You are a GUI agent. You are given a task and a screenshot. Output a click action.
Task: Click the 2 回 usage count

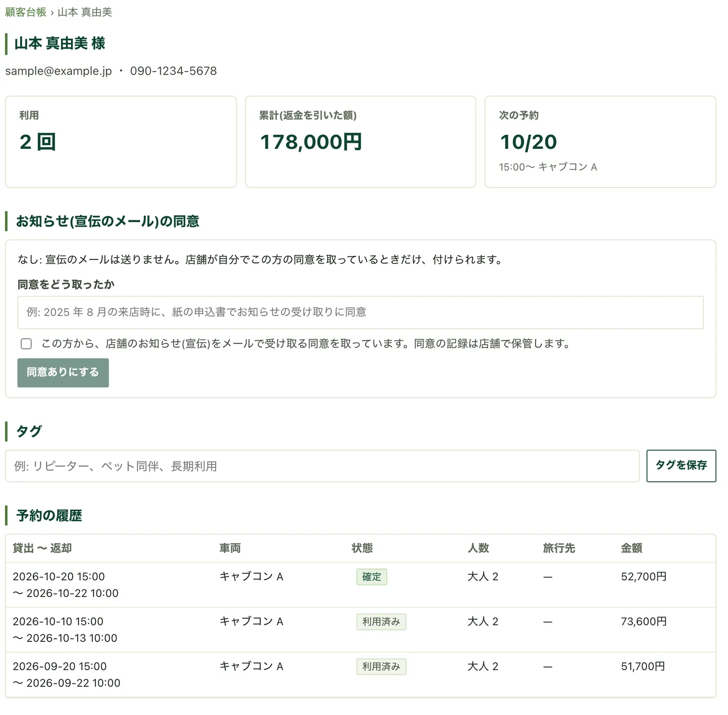click(38, 142)
